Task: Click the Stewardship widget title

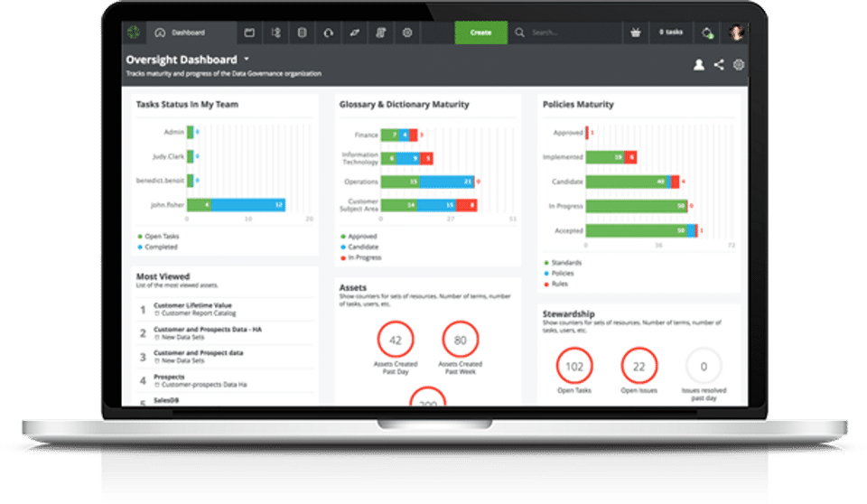Action: [x=568, y=313]
